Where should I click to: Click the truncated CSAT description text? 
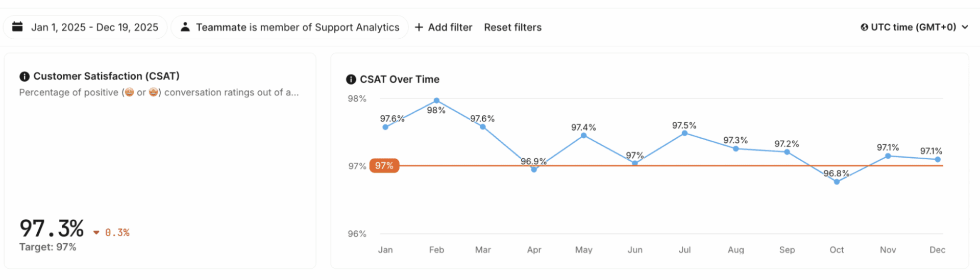click(159, 93)
